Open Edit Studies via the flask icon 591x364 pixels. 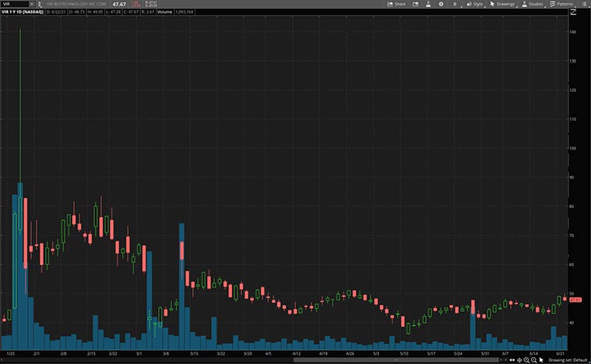(427, 4)
